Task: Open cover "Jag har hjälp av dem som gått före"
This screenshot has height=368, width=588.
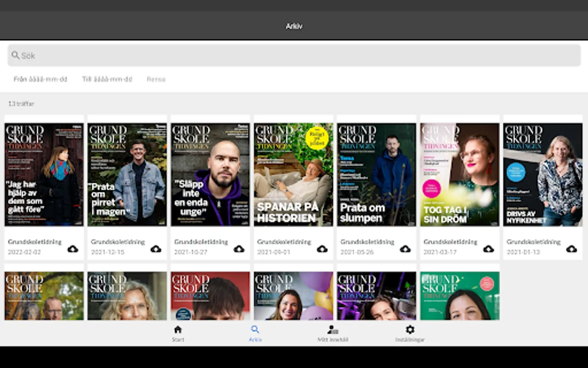Action: [44, 175]
